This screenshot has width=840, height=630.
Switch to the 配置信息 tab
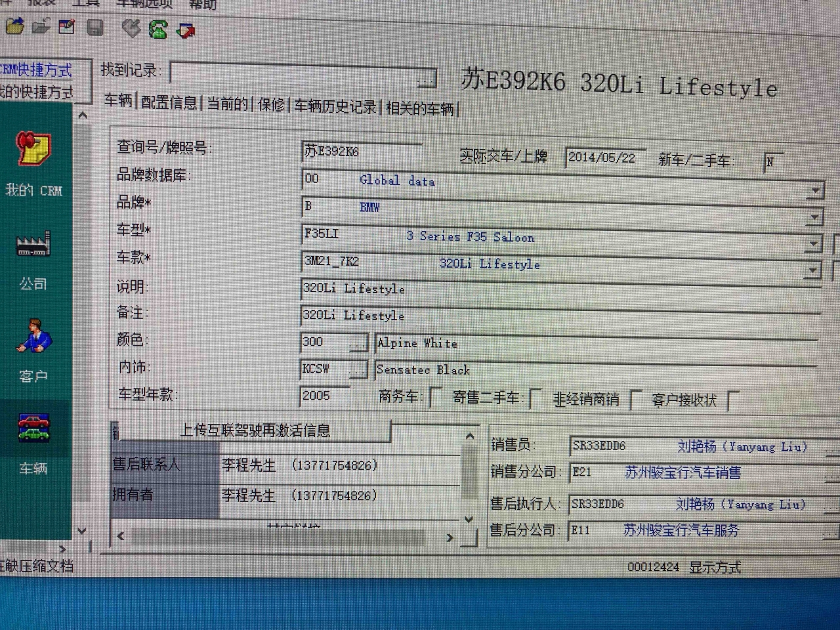click(x=169, y=102)
